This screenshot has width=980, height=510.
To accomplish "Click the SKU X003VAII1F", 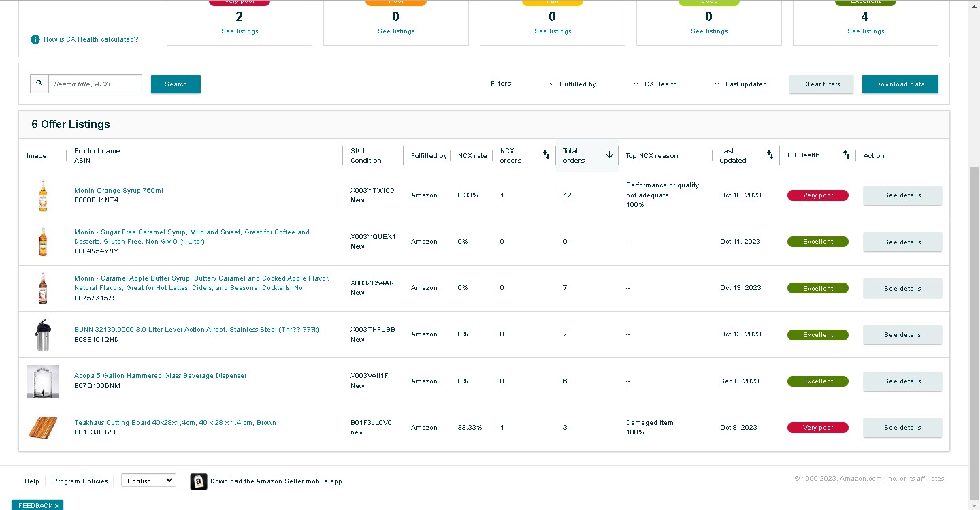I will pos(370,376).
